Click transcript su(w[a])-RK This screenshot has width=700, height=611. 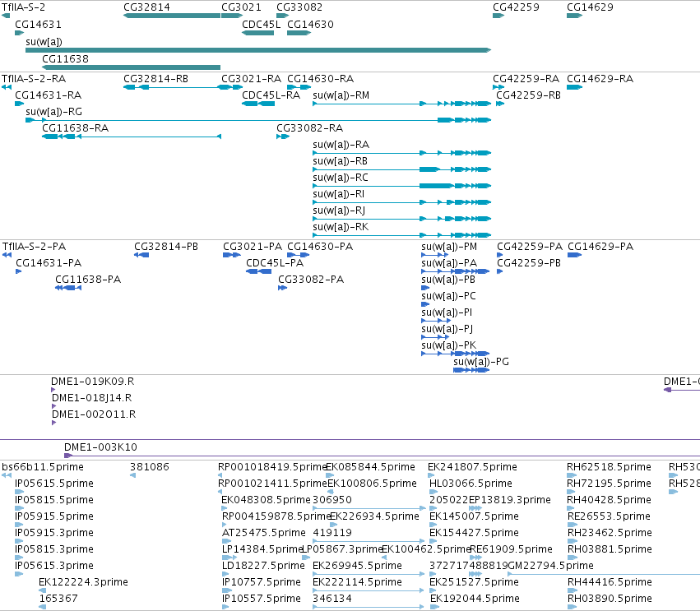coord(401,235)
